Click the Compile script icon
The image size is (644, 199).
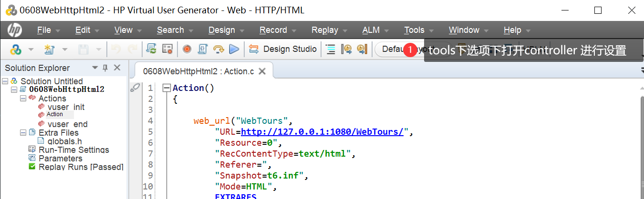202,49
